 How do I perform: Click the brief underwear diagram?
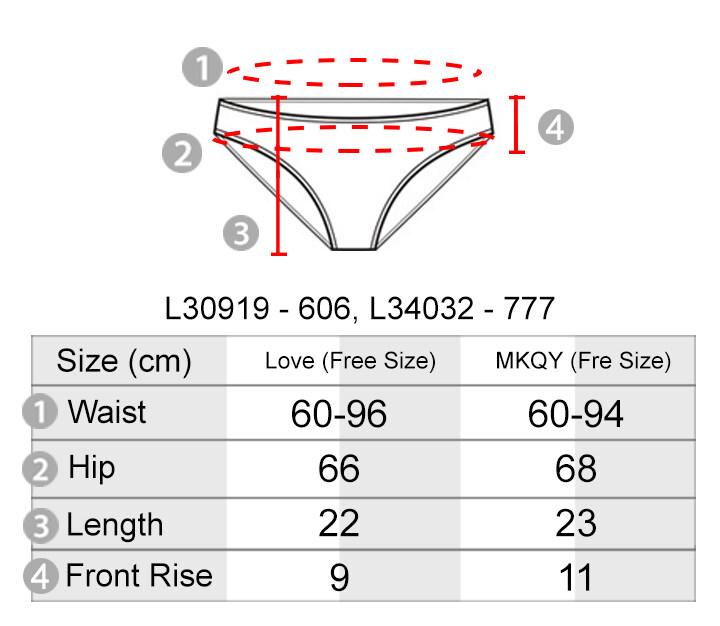[x=354, y=174]
